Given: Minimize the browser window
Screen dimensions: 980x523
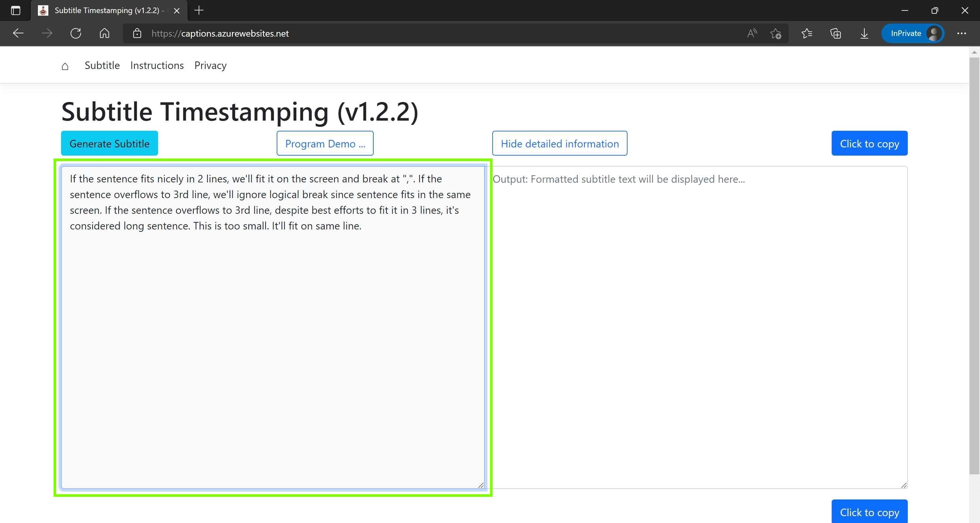Looking at the screenshot, I should click(x=905, y=10).
